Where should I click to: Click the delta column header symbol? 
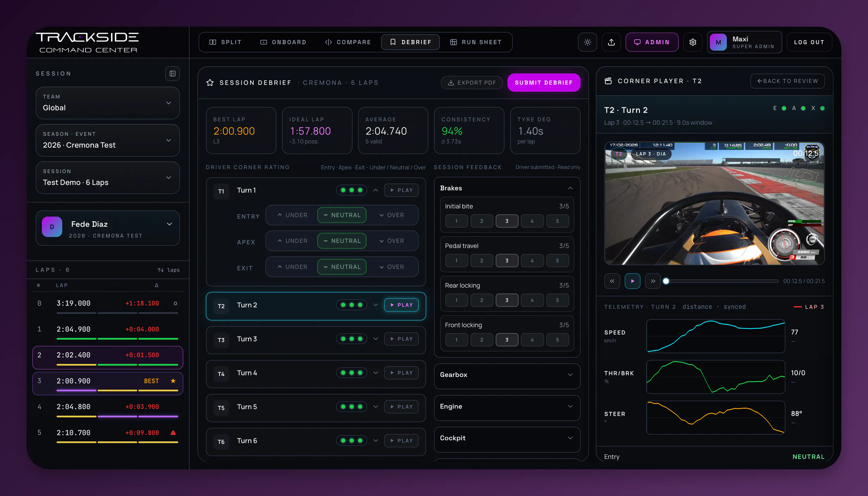pos(156,285)
